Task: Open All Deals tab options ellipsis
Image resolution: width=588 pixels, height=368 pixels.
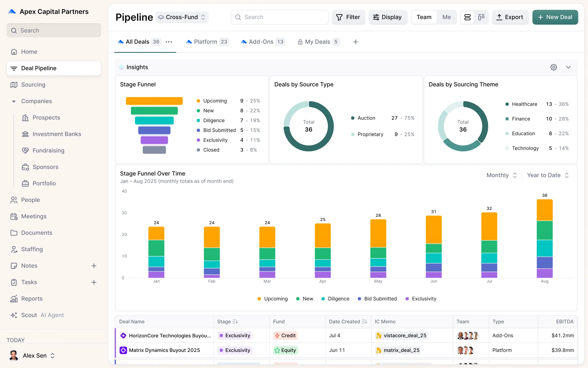Action: point(169,42)
